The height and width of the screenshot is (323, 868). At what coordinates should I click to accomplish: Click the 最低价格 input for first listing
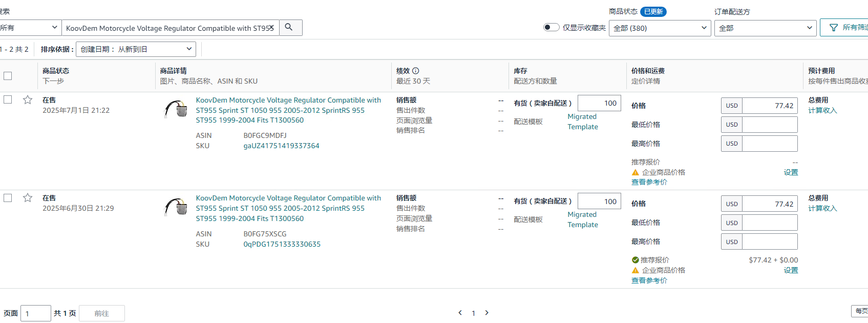point(769,125)
